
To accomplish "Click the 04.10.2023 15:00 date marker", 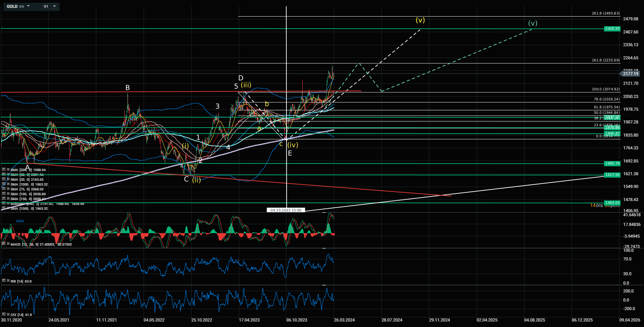I will (286, 210).
